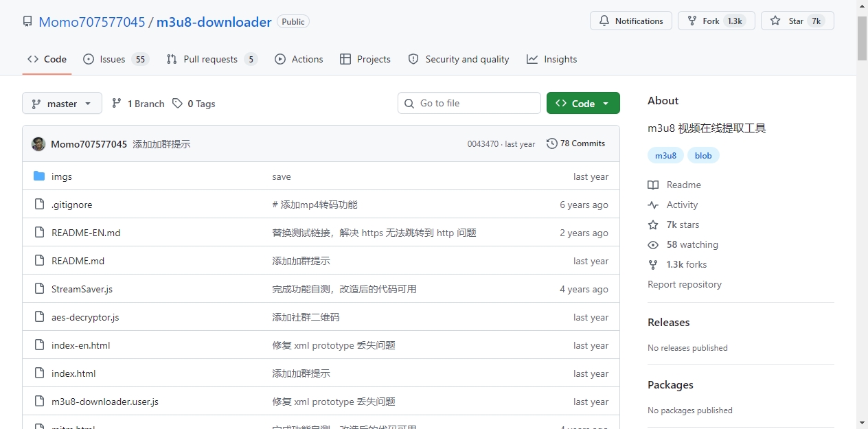868x429 pixels.
Task: Click the file icon beside README.md
Action: (39, 261)
